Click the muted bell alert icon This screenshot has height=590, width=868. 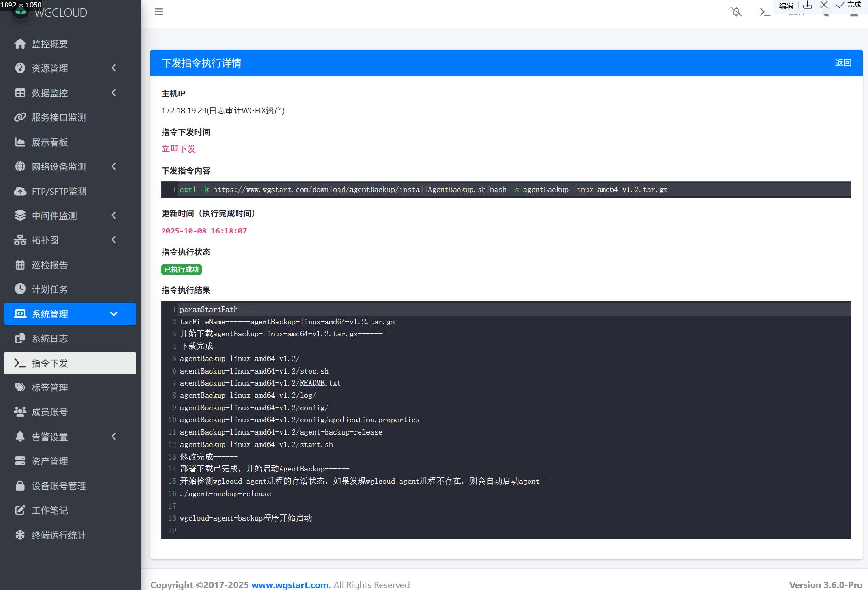(736, 12)
